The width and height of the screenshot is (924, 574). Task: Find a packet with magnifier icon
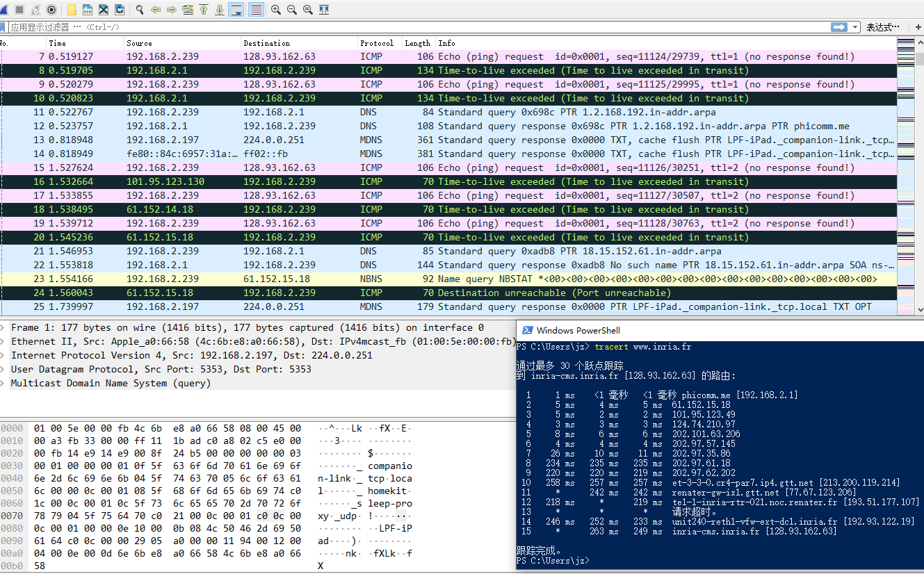coord(140,10)
